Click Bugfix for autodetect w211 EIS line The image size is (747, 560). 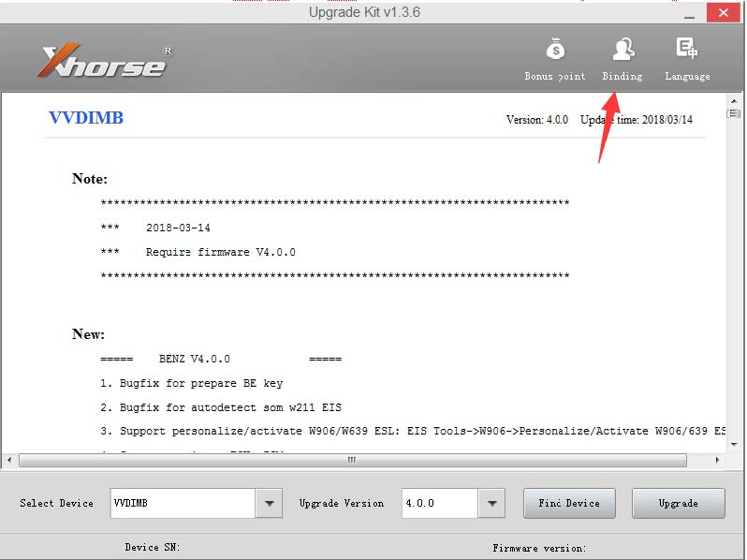[x=221, y=407]
